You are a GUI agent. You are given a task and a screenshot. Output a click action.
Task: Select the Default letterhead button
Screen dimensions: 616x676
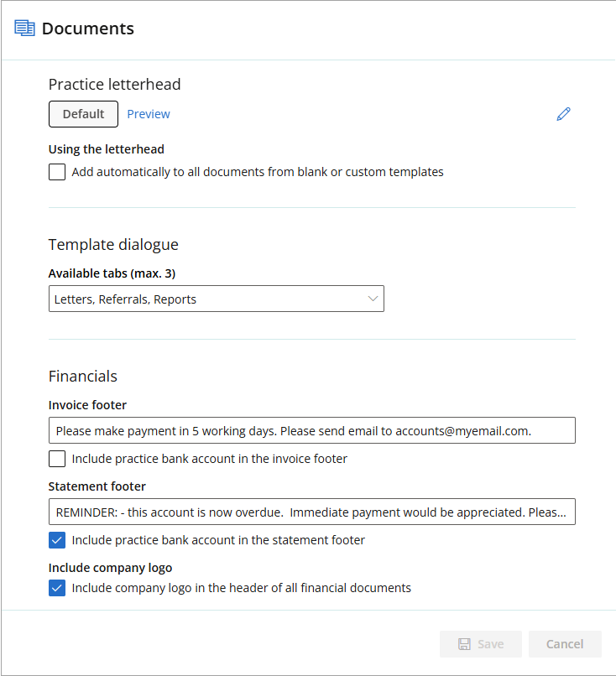point(83,114)
